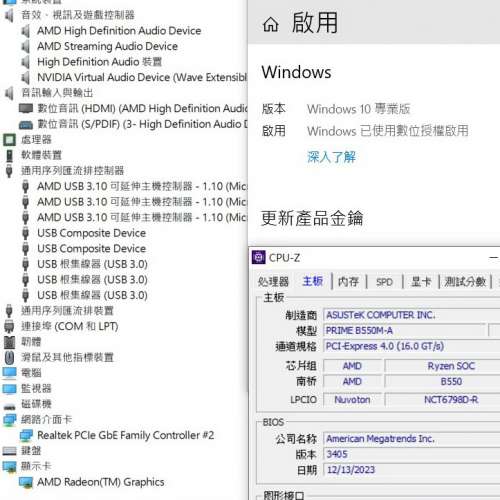
Task: Click the 網路介面卡 network adapter icon
Action: pos(9,420)
